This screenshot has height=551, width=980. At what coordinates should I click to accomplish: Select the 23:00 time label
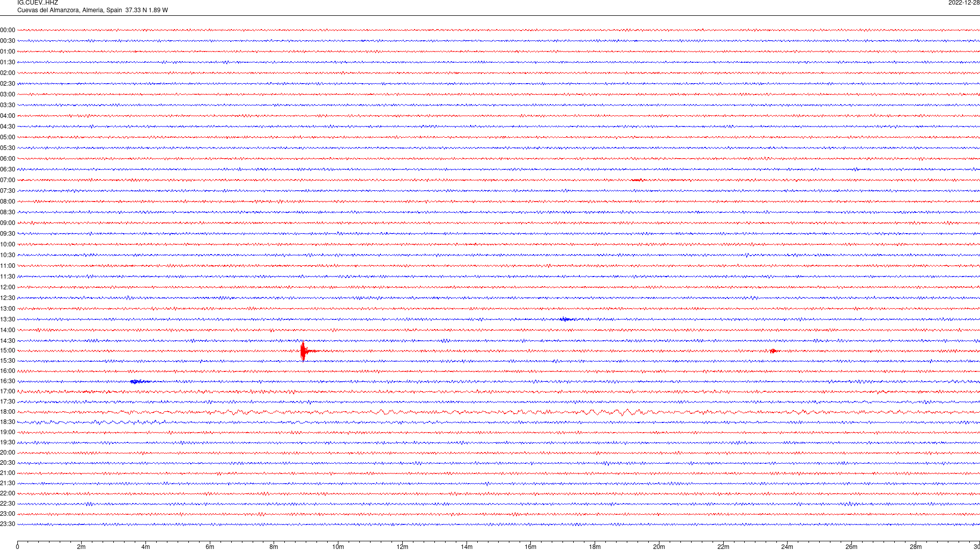coord(8,514)
